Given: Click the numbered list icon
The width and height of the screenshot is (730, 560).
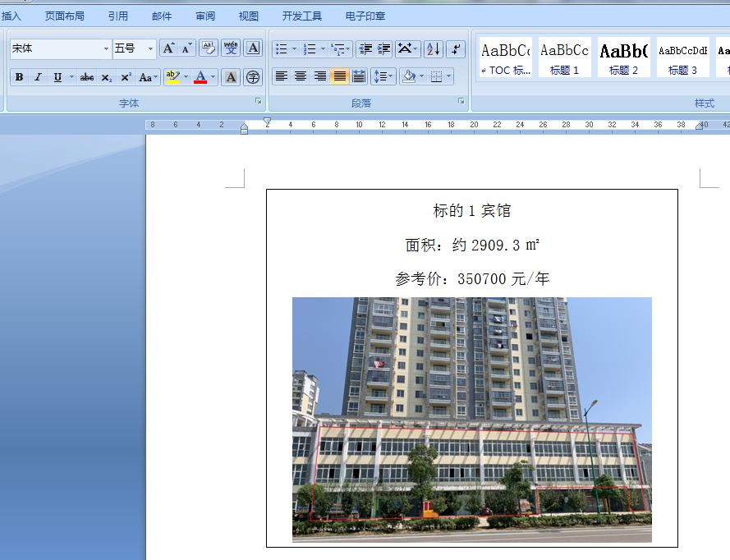Looking at the screenshot, I should [x=310, y=49].
